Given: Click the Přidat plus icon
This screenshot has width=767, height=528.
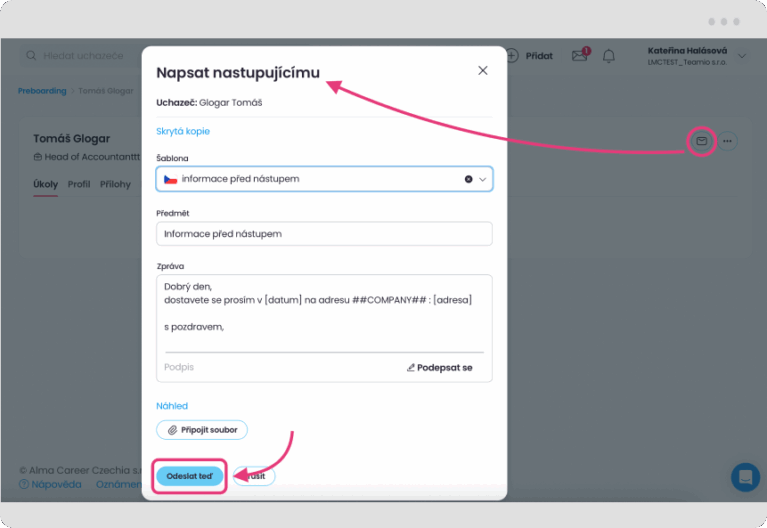Looking at the screenshot, I should point(512,56).
